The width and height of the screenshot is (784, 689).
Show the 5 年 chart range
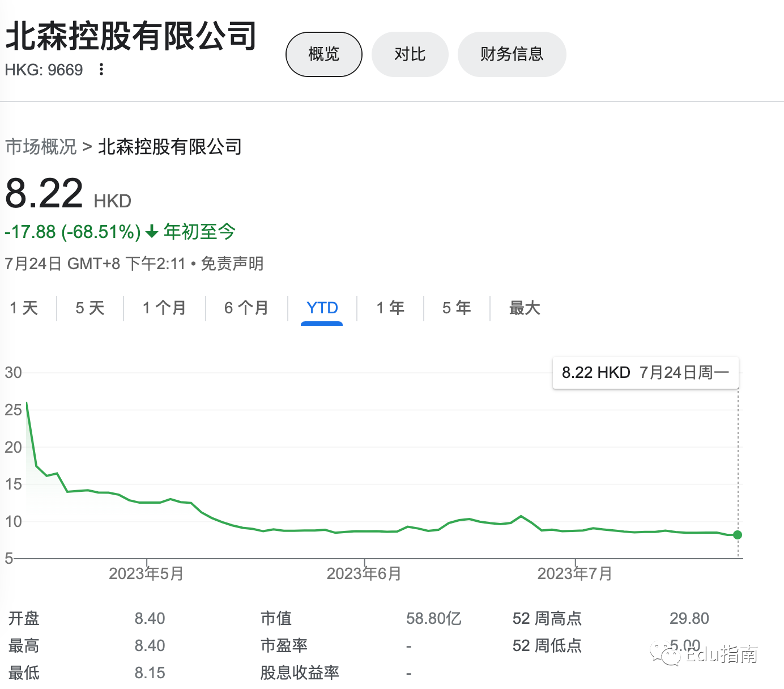coord(457,308)
